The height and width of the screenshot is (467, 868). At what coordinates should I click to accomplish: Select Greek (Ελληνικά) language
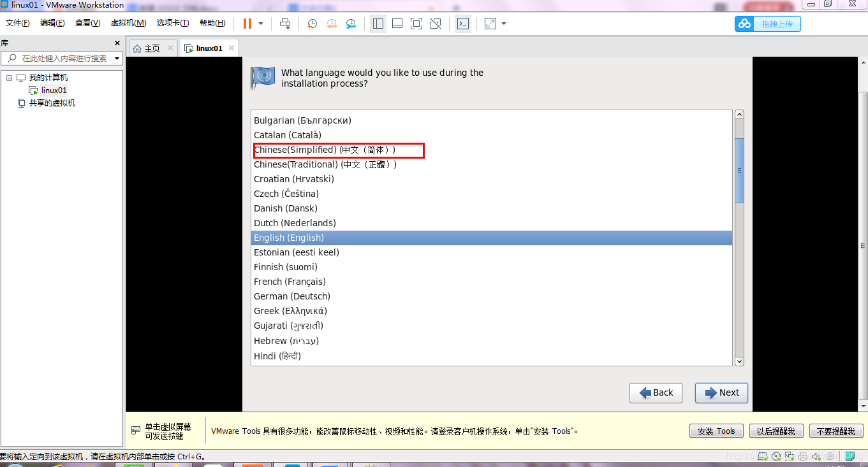[x=491, y=311]
